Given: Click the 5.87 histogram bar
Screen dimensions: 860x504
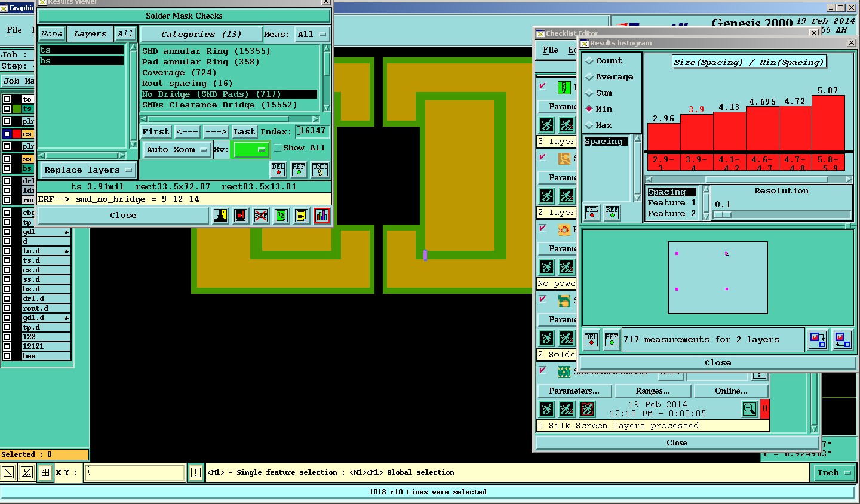Looking at the screenshot, I should [828, 123].
